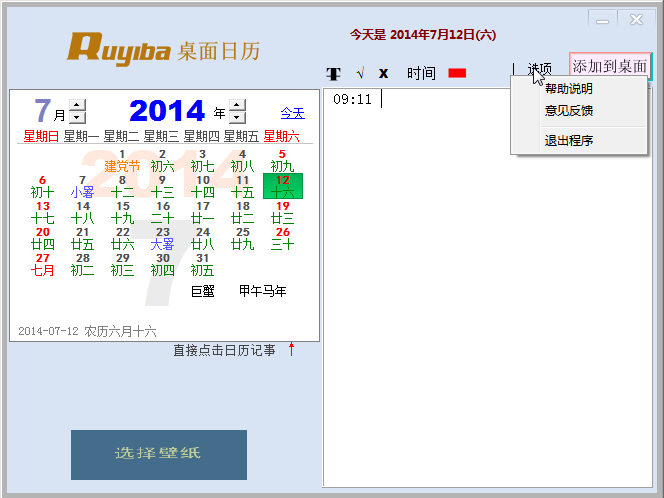Select July 31 初五

point(202,264)
